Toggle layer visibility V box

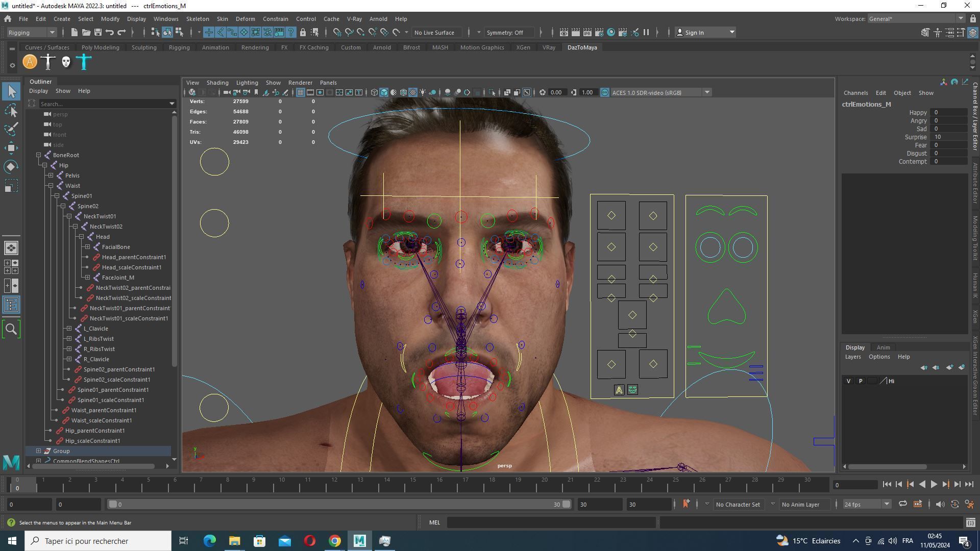[848, 381]
